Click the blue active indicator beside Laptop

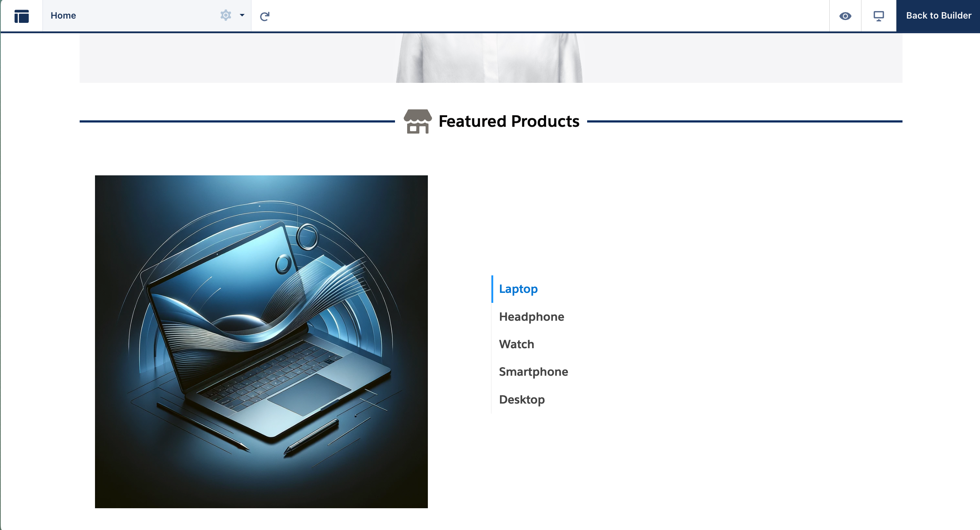(492, 289)
